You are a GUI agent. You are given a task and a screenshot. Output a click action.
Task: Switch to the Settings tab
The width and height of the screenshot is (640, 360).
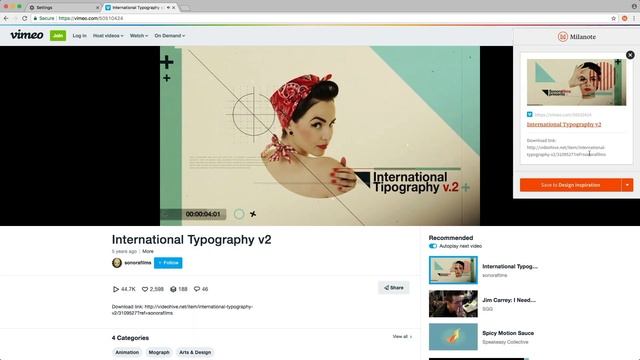click(x=63, y=7)
